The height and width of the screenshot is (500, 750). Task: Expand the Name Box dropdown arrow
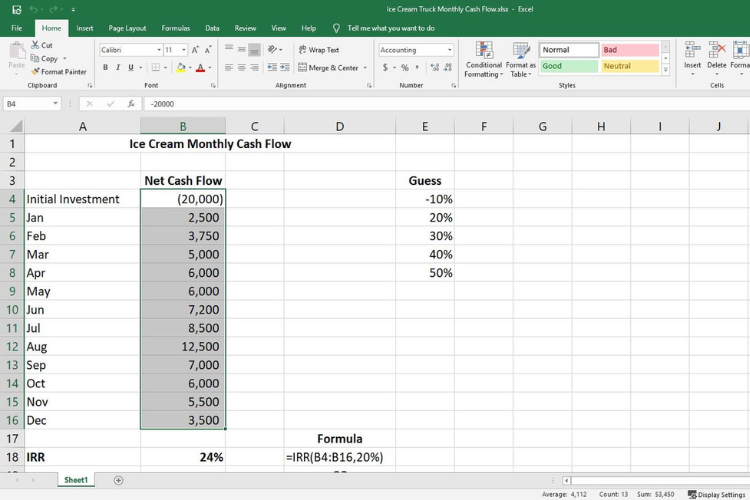56,103
